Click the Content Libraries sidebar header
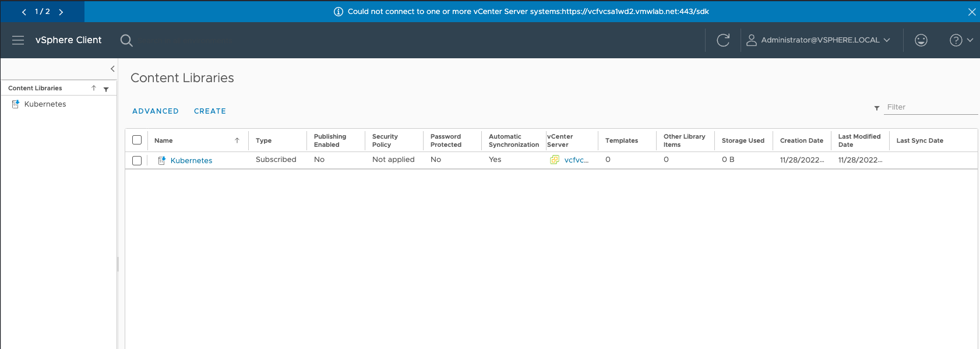 tap(35, 88)
